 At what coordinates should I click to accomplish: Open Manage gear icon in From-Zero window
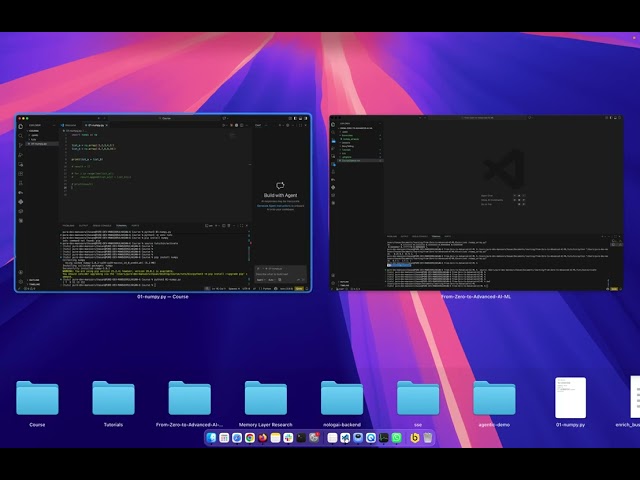[x=333, y=283]
